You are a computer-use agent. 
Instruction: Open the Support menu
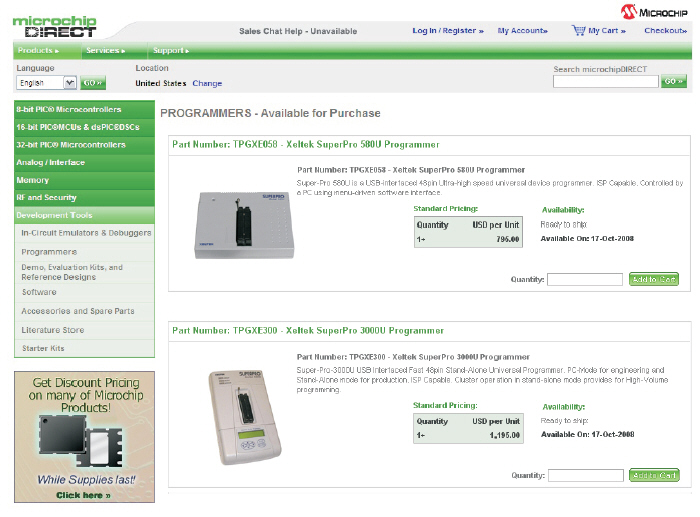tap(171, 50)
